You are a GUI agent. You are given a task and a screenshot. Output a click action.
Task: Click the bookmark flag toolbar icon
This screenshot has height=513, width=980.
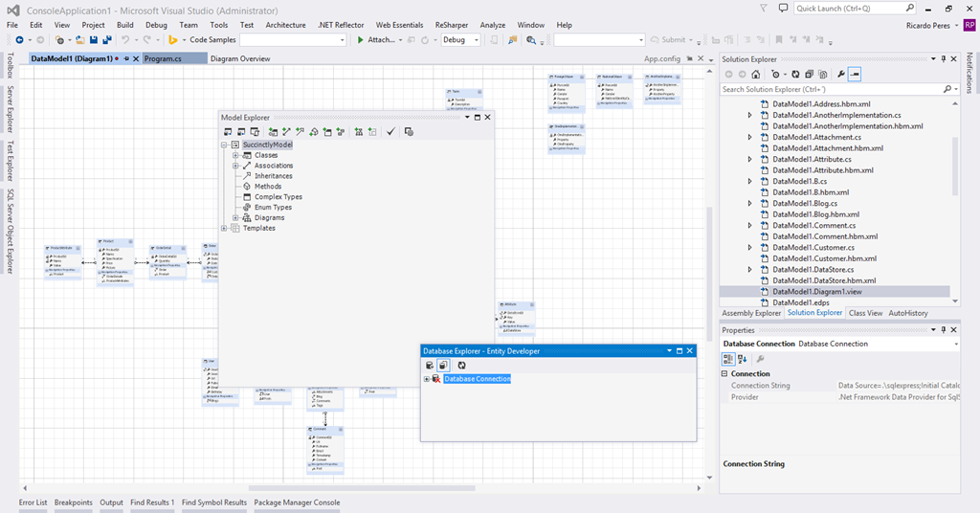[779, 40]
